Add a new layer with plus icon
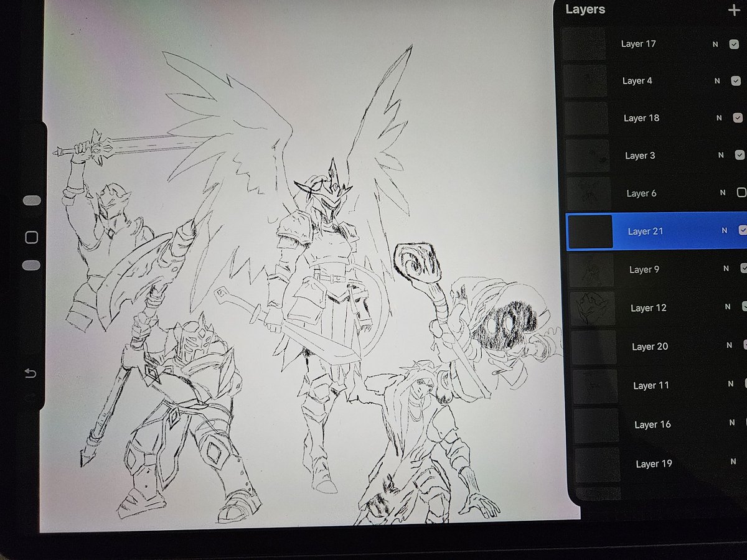 pyautogui.click(x=734, y=11)
